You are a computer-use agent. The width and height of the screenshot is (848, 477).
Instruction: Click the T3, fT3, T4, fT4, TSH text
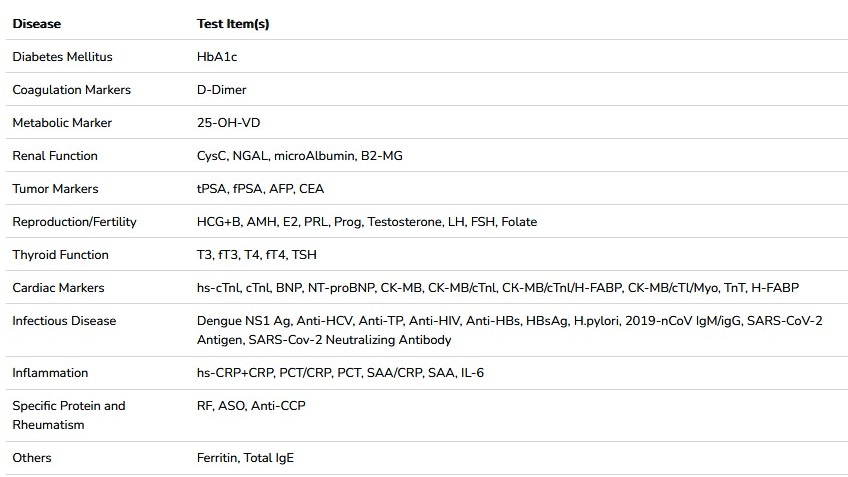click(x=256, y=255)
